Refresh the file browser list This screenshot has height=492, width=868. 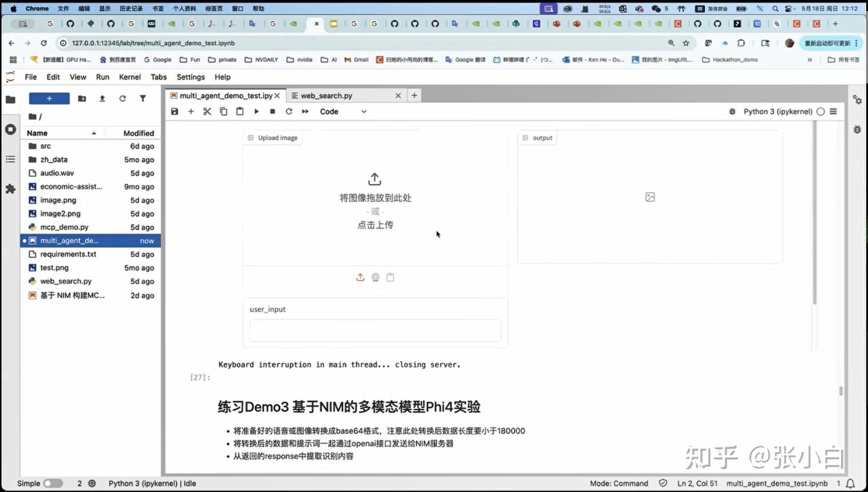coord(122,98)
